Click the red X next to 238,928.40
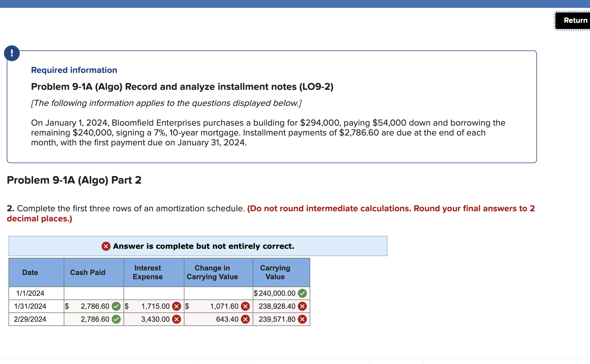This screenshot has width=590, height=364. tap(302, 306)
